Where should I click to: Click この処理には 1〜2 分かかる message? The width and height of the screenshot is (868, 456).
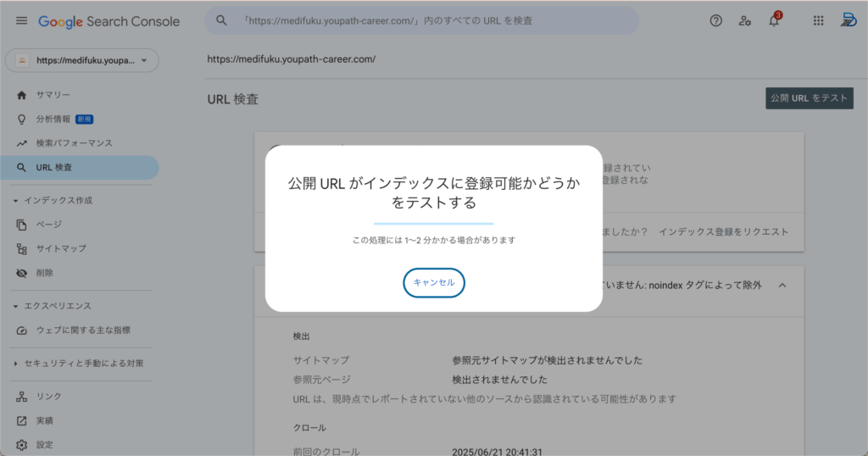[x=434, y=240]
